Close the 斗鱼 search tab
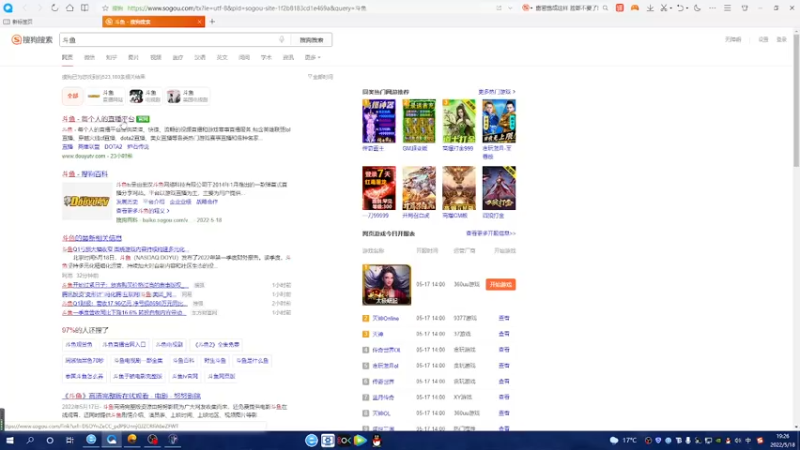Viewport: 800px width, 450px height. [x=199, y=21]
